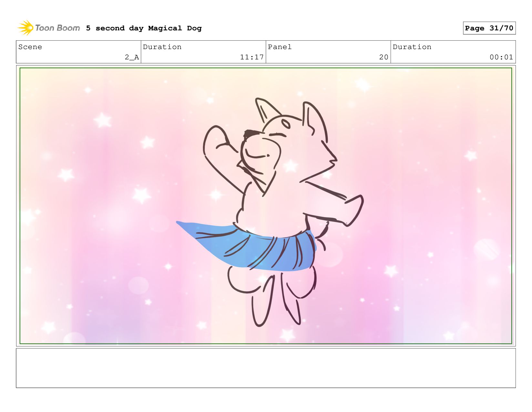Click the 'Panel' header label
The image size is (532, 412).
(280, 47)
